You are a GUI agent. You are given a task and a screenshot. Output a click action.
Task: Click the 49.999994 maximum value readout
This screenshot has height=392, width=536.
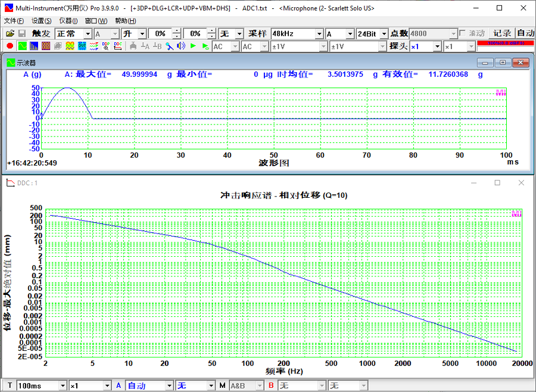pos(139,74)
